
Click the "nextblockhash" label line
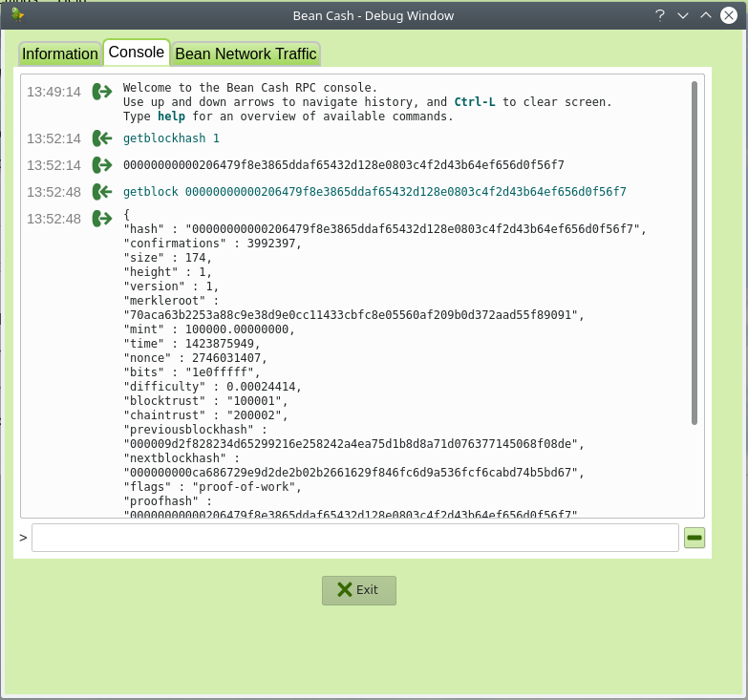pyautogui.click(x=182, y=457)
